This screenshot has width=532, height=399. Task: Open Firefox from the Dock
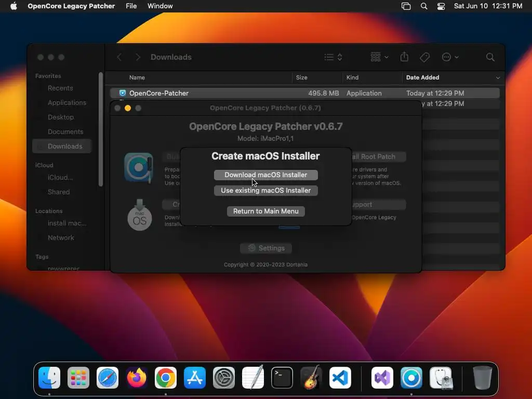pyautogui.click(x=137, y=378)
